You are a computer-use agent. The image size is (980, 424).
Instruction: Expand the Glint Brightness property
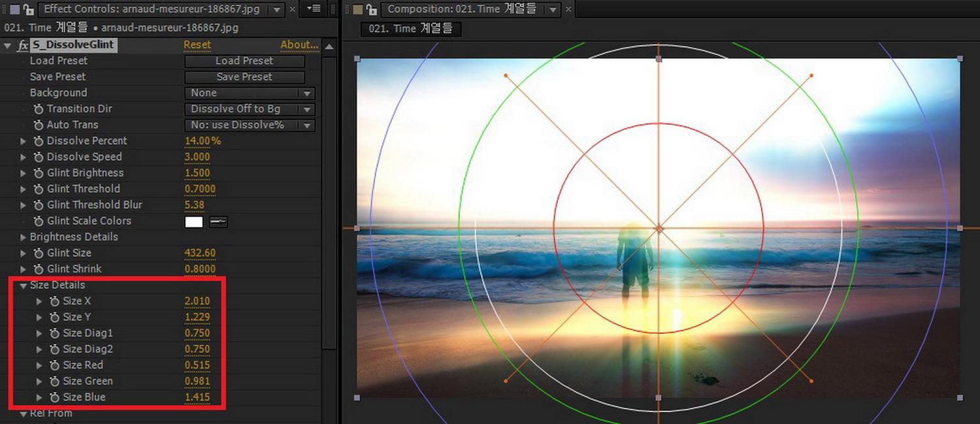pyautogui.click(x=24, y=173)
